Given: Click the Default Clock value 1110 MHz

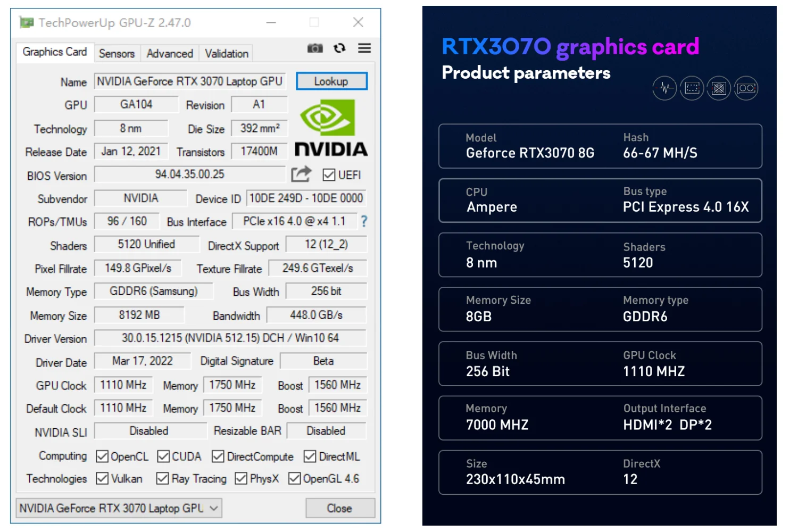Looking at the screenshot, I should (x=123, y=408).
